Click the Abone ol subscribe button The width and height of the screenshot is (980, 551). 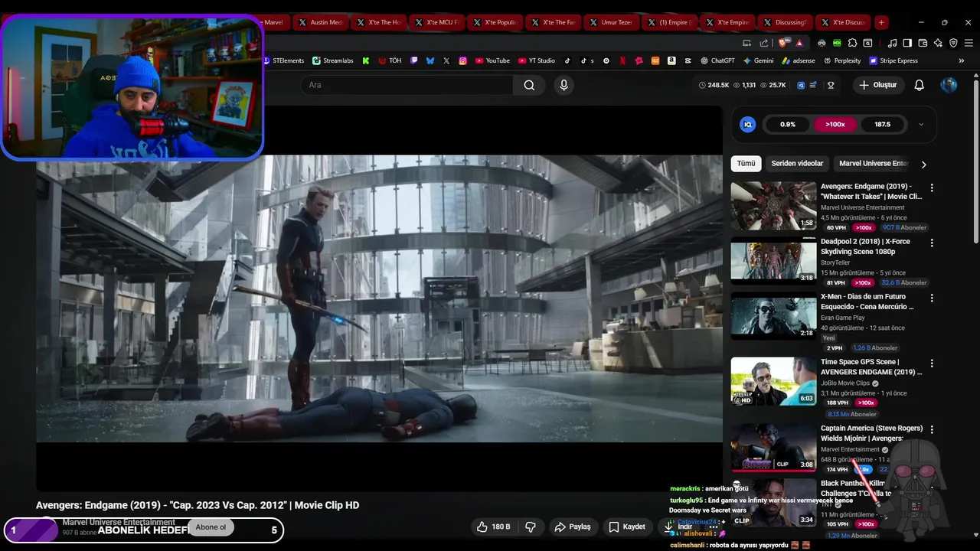click(211, 527)
